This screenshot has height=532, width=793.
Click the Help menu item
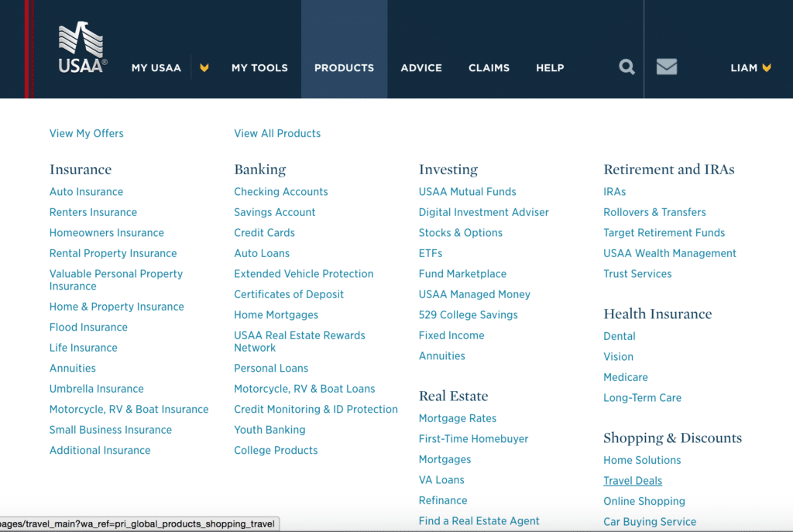(550, 68)
